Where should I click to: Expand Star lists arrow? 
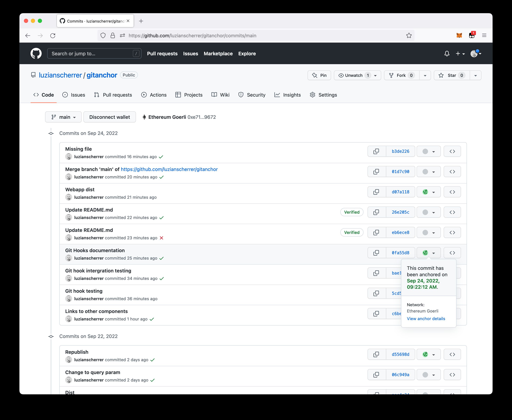point(475,75)
